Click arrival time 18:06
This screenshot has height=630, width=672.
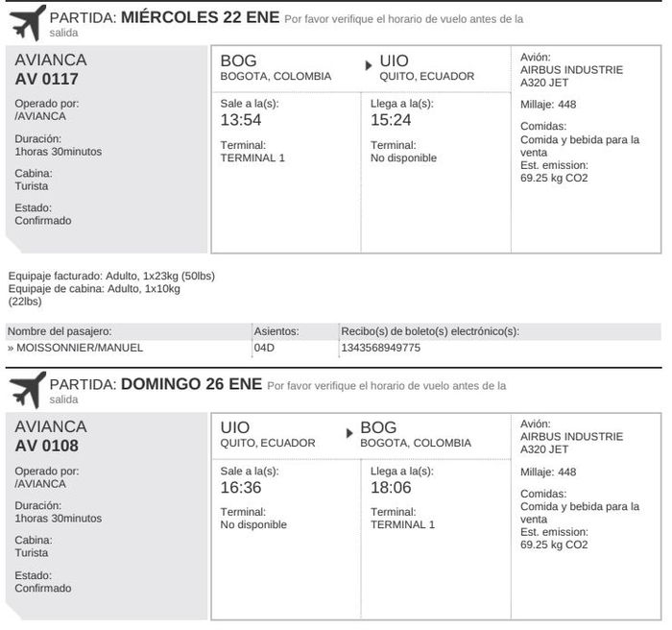(391, 487)
